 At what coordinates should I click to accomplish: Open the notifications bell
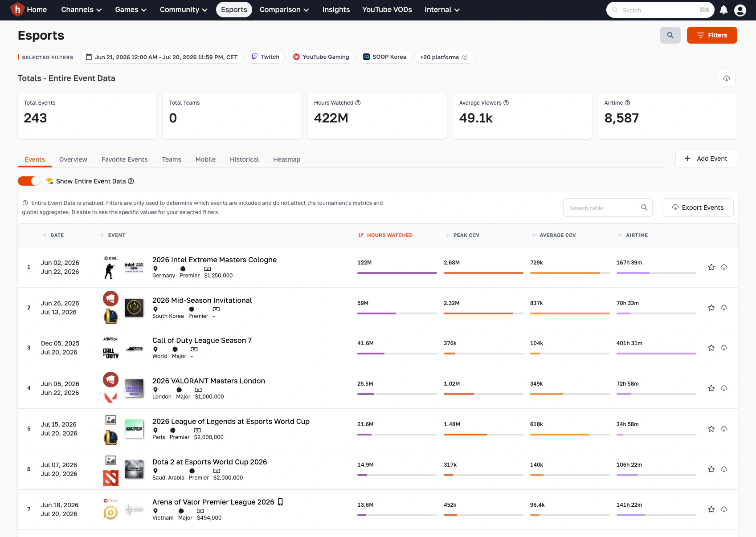[723, 10]
